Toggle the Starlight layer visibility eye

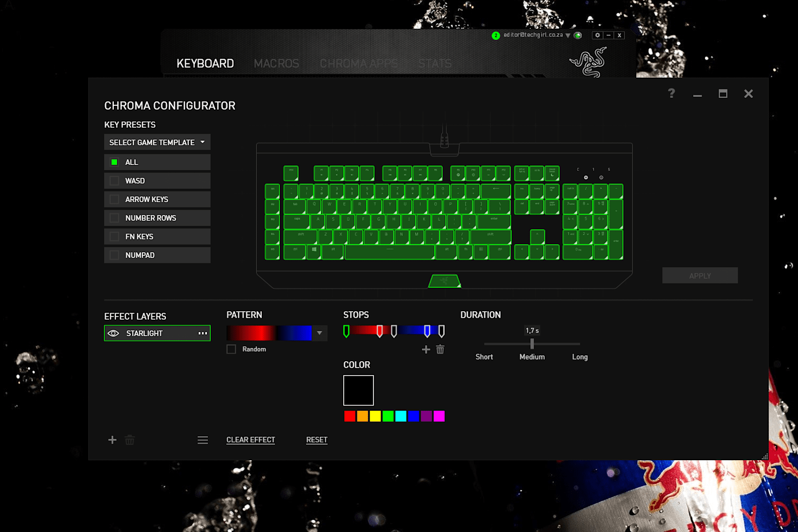click(x=113, y=333)
